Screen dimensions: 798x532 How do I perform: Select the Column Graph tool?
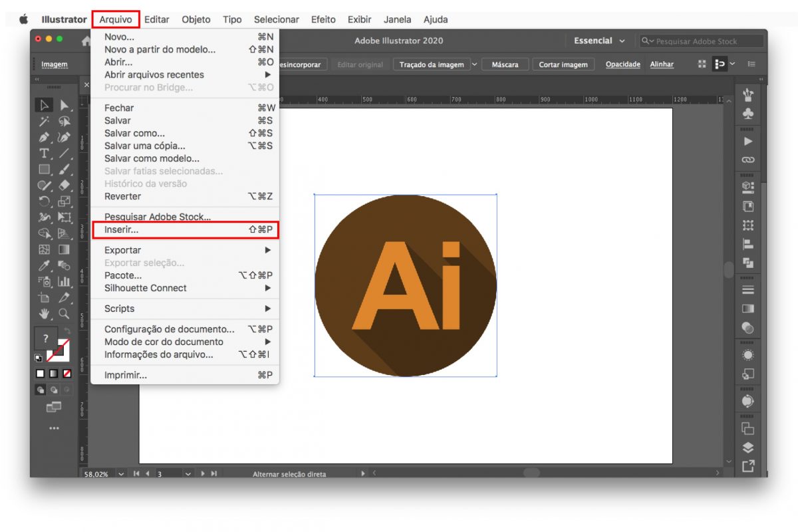pos(64,282)
